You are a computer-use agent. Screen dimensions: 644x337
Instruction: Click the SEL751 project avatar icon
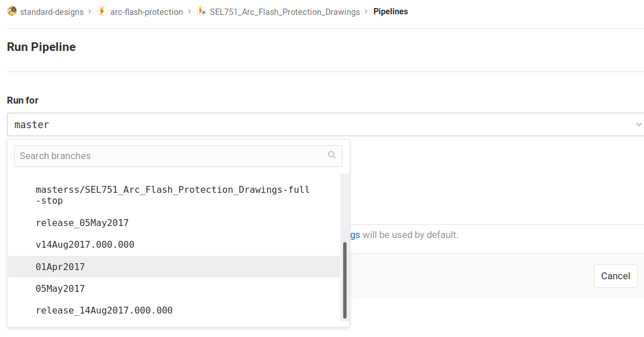[x=201, y=11]
